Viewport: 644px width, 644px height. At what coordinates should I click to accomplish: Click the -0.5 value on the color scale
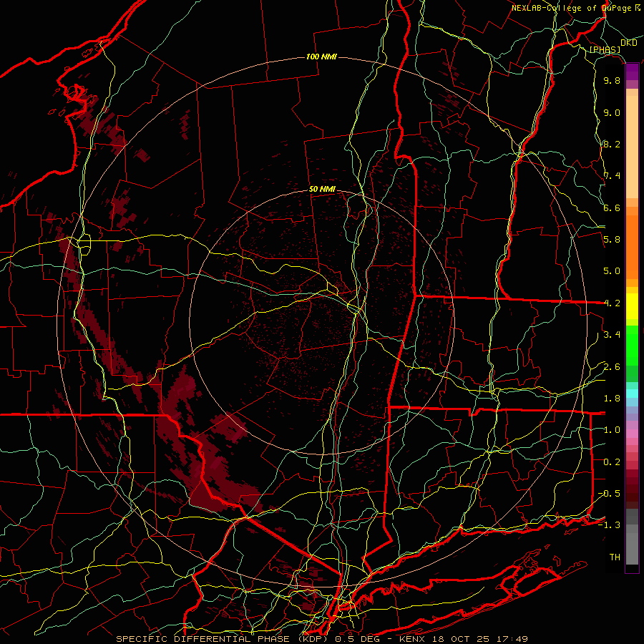pyautogui.click(x=610, y=494)
